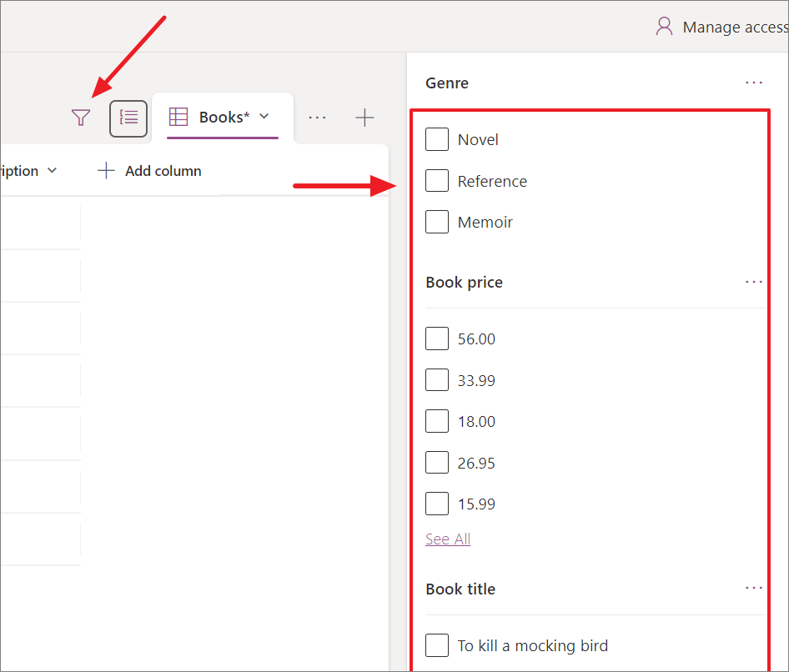Click the 56.00 value label
The width and height of the screenshot is (789, 672).
click(476, 339)
